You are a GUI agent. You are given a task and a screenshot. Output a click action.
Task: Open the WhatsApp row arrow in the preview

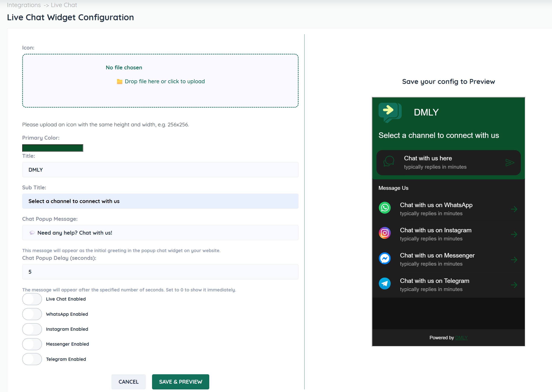[x=514, y=209]
